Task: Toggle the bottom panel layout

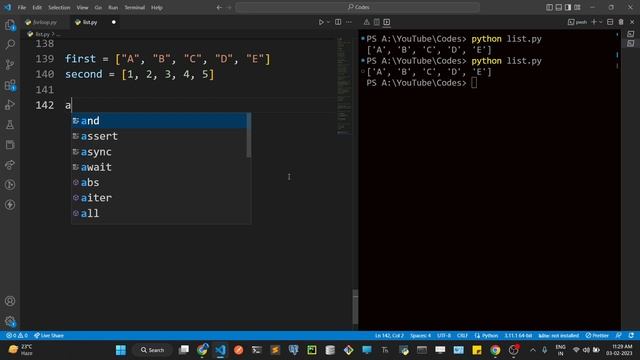Action: pos(559,7)
